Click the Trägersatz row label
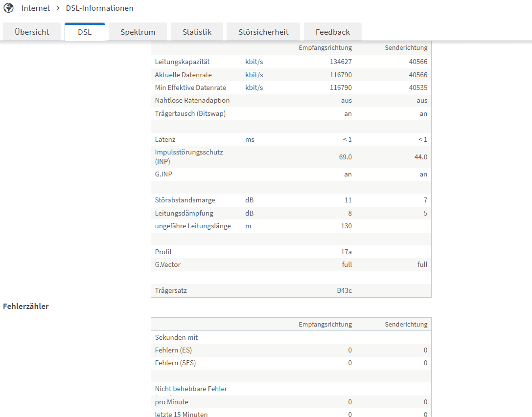 click(171, 290)
